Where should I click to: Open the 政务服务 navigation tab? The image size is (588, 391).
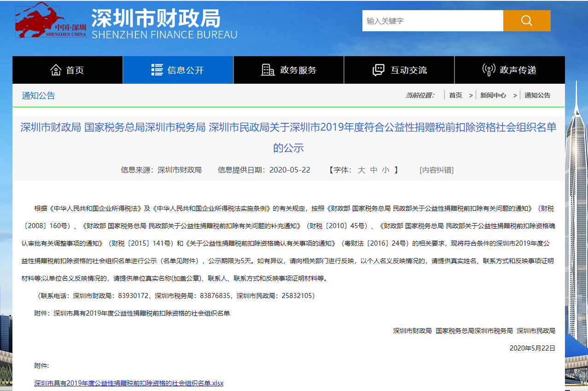(298, 70)
